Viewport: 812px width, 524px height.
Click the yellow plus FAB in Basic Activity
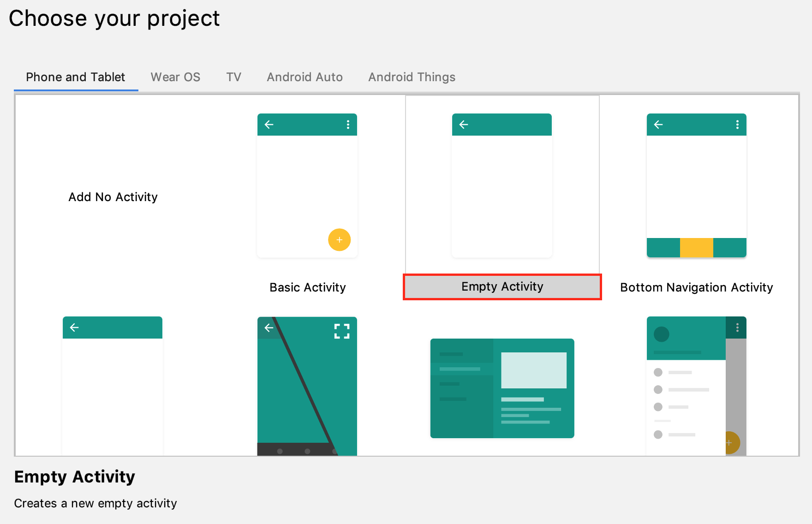point(340,240)
